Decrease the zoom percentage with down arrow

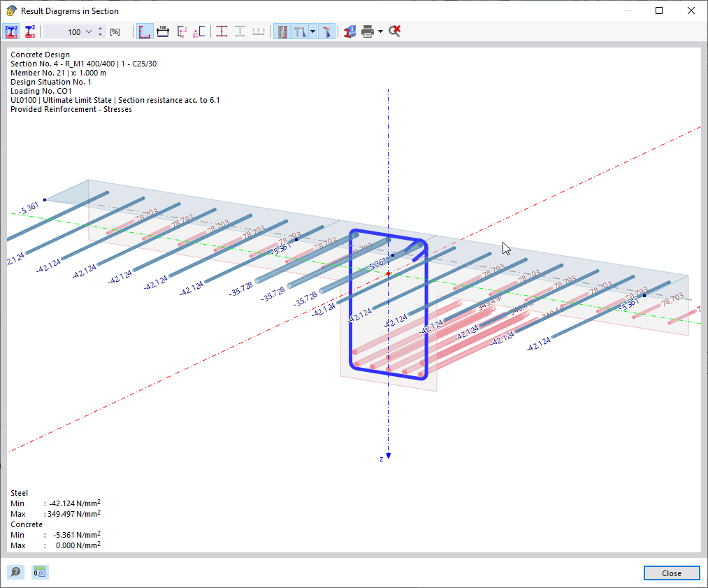coord(100,35)
